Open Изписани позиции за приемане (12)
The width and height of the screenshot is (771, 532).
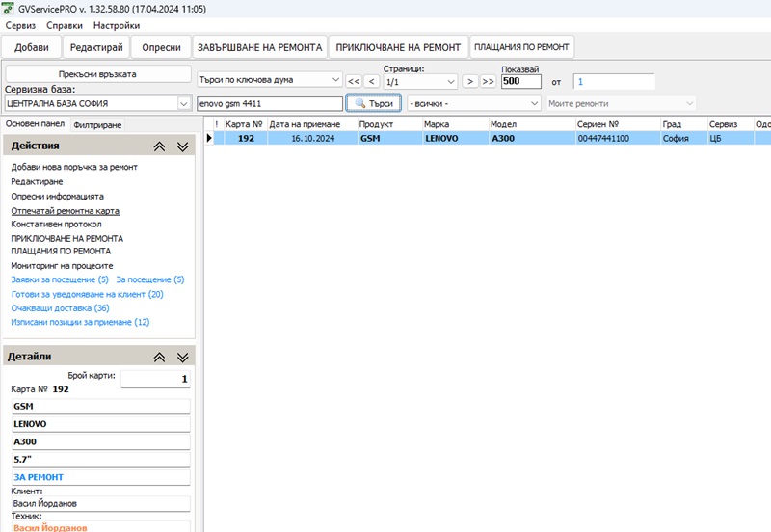coord(80,322)
